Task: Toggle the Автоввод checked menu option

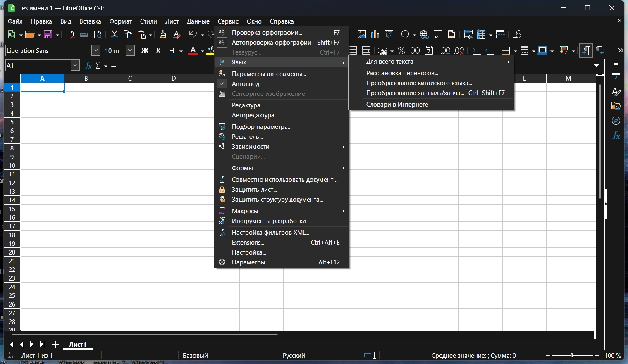Action: coord(246,84)
